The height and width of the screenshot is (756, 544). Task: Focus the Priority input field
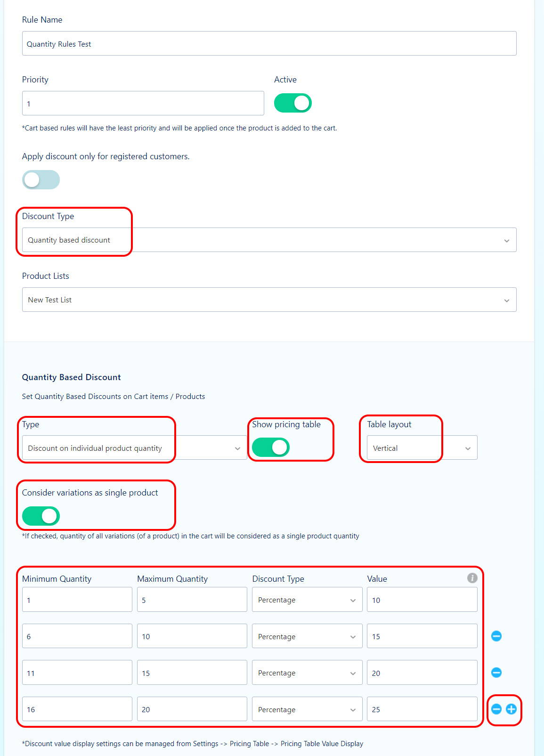pos(143,103)
